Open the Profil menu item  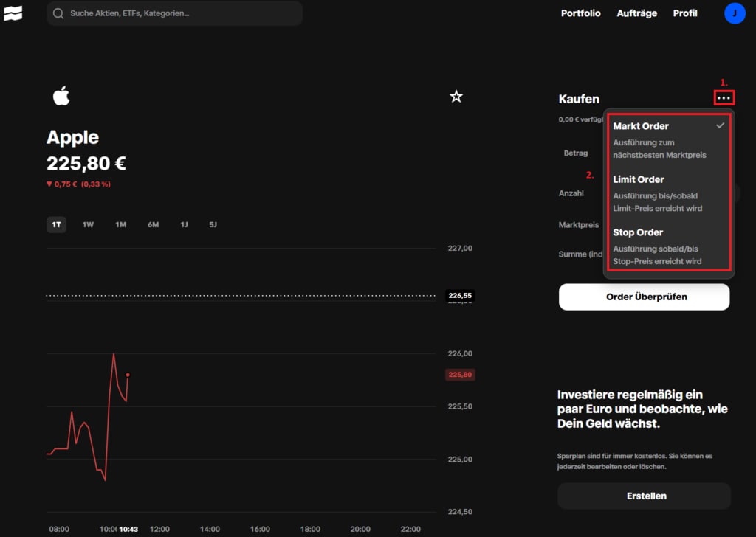point(684,13)
